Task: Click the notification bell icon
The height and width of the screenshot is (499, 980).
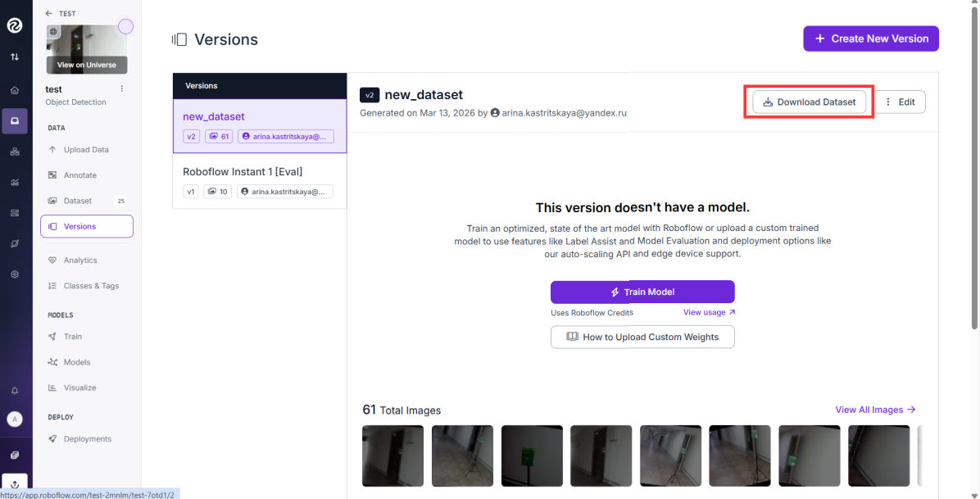Action: point(15,391)
